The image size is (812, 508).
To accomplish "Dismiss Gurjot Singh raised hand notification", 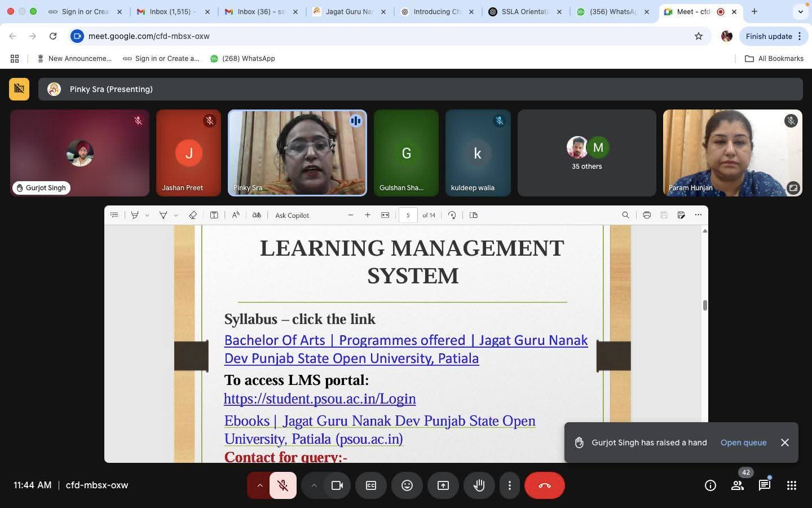I will pyautogui.click(x=785, y=443).
